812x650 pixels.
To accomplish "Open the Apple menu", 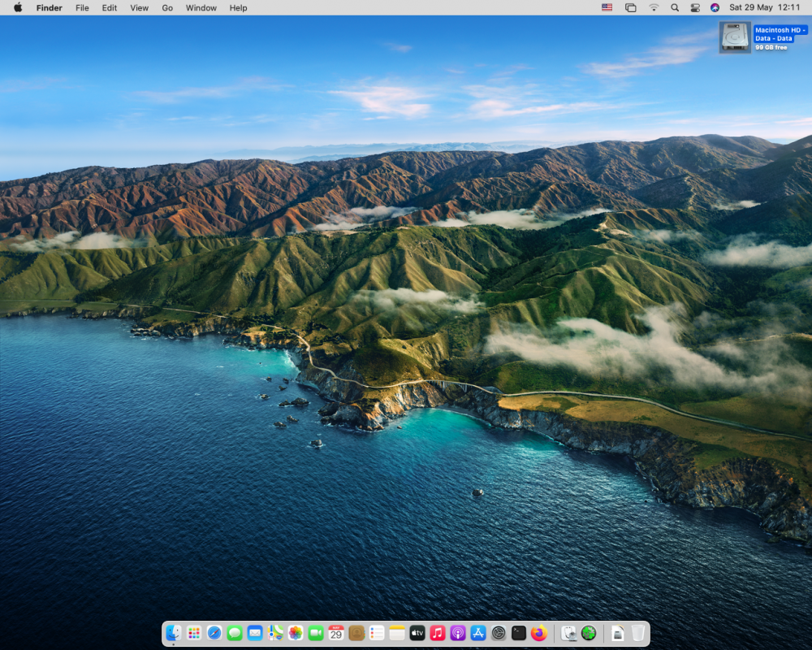I will pyautogui.click(x=18, y=8).
